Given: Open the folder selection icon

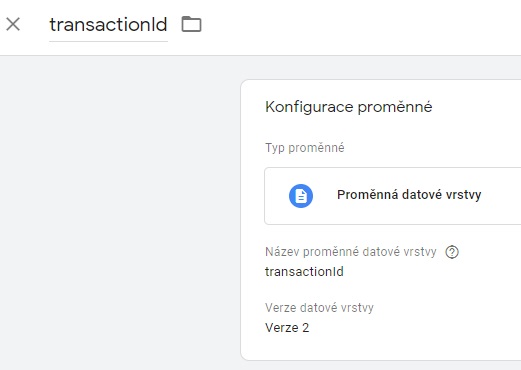Looking at the screenshot, I should [x=191, y=24].
